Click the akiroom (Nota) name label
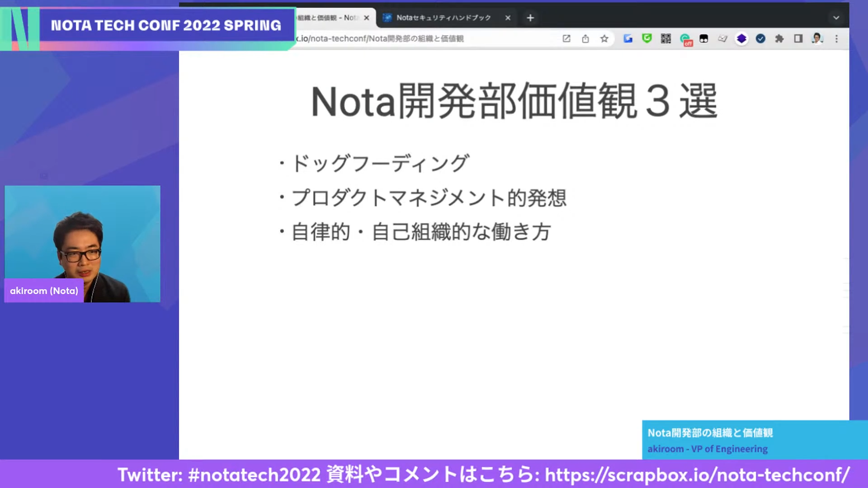Viewport: 868px width, 488px height. [44, 291]
